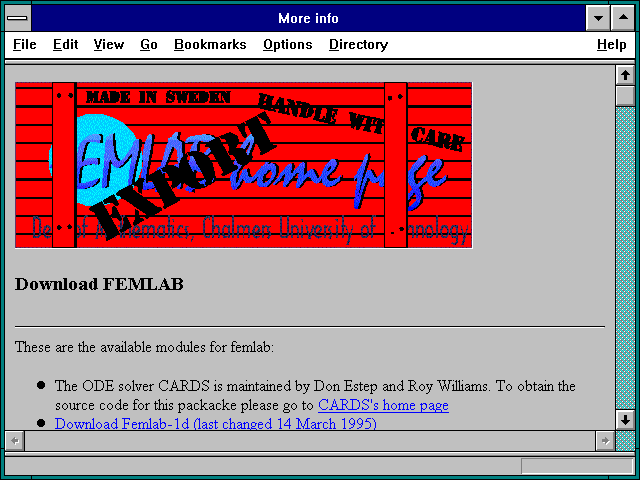Image resolution: width=640 pixels, height=480 pixels.
Task: Follow the CARDS's home page link
Action: point(383,405)
